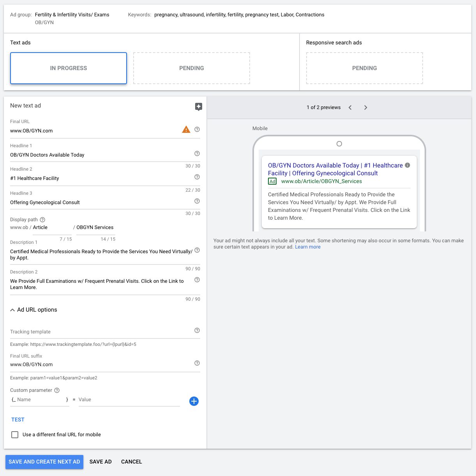Open help icon next to Headline 1
The width and height of the screenshot is (476, 476).
[x=197, y=153]
